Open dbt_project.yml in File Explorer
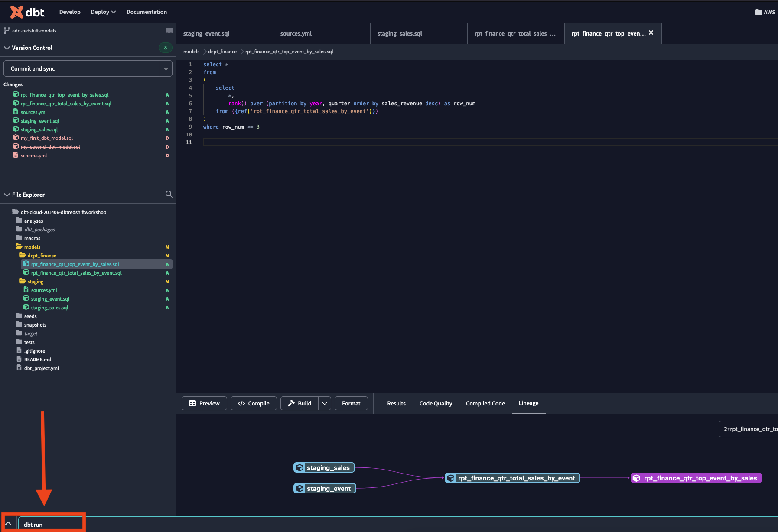Viewport: 778px width, 532px height. coord(41,368)
